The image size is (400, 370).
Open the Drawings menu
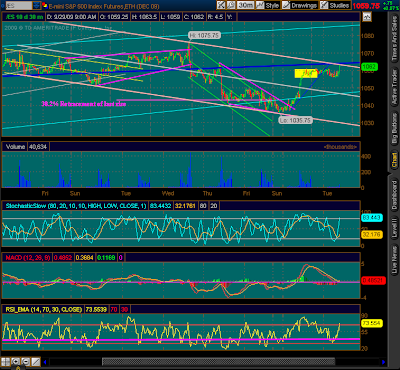tap(300, 5)
